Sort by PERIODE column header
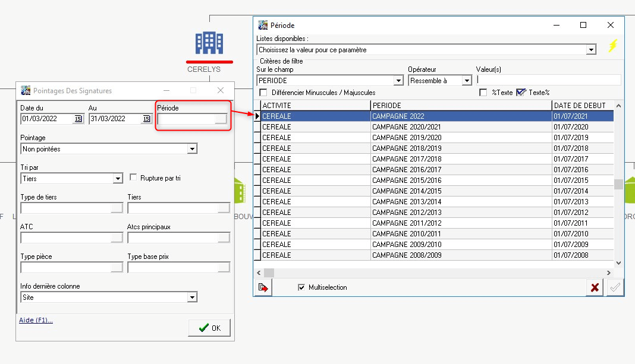Viewport: 635px width, 364px height. [461, 105]
